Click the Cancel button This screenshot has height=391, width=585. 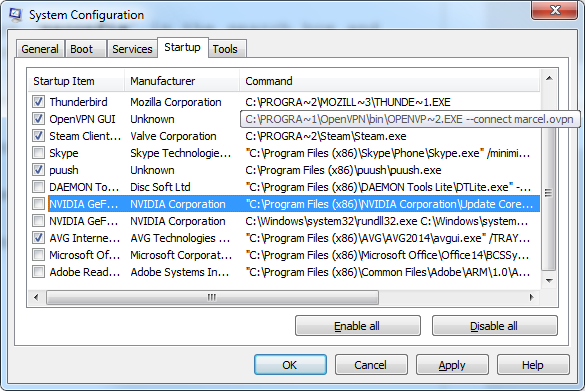(x=371, y=365)
